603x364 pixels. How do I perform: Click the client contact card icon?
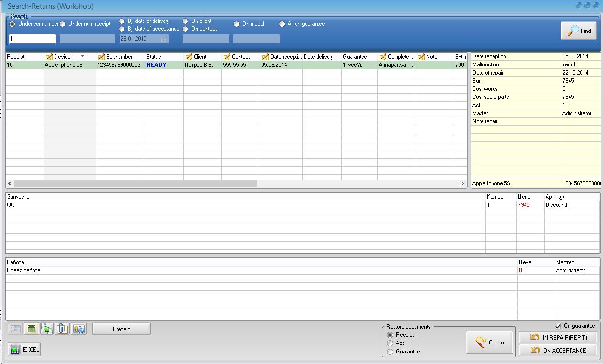(78, 329)
